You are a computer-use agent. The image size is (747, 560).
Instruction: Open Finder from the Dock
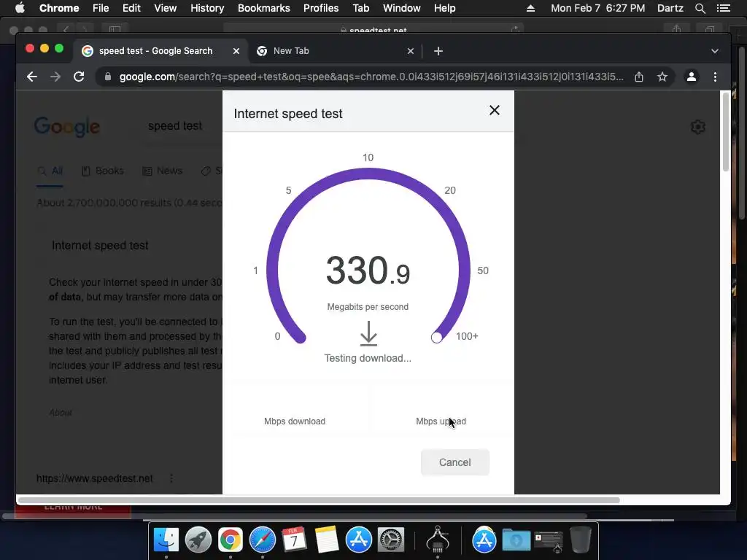(166, 540)
